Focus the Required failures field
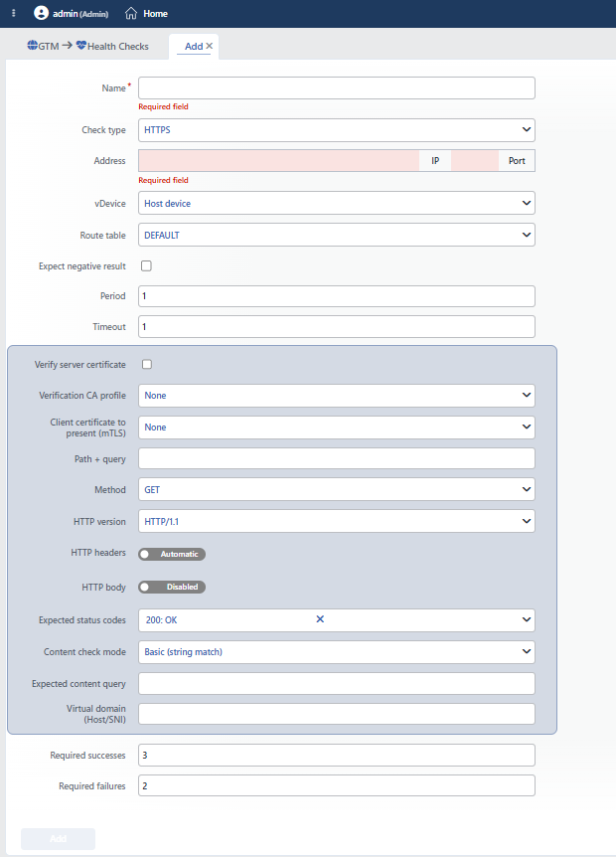The width and height of the screenshot is (616, 857). (x=337, y=785)
